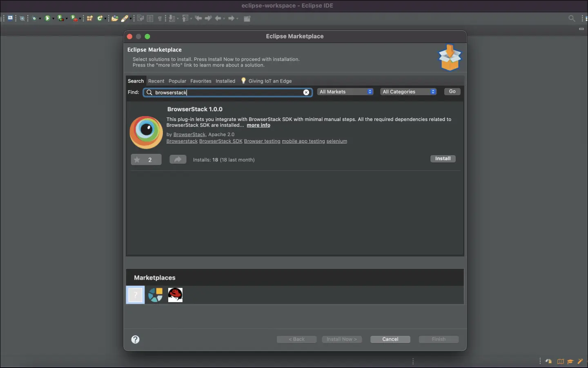The width and height of the screenshot is (588, 368).
Task: Star the BrowserStack plug-in as favorite
Action: (138, 160)
